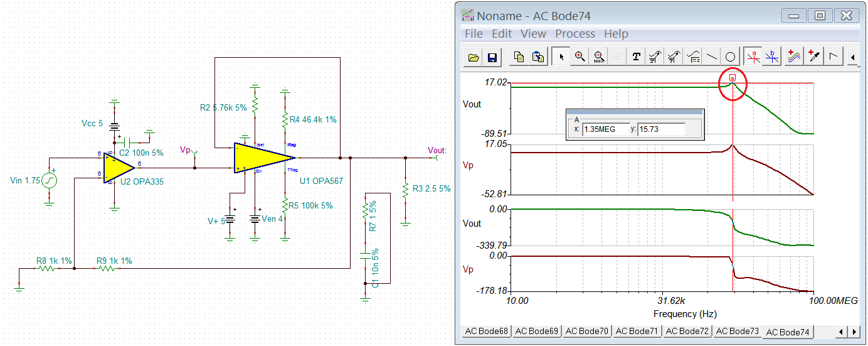The image size is (868, 346).
Task: Click the 100.00MEG axis value
Action: 832,301
